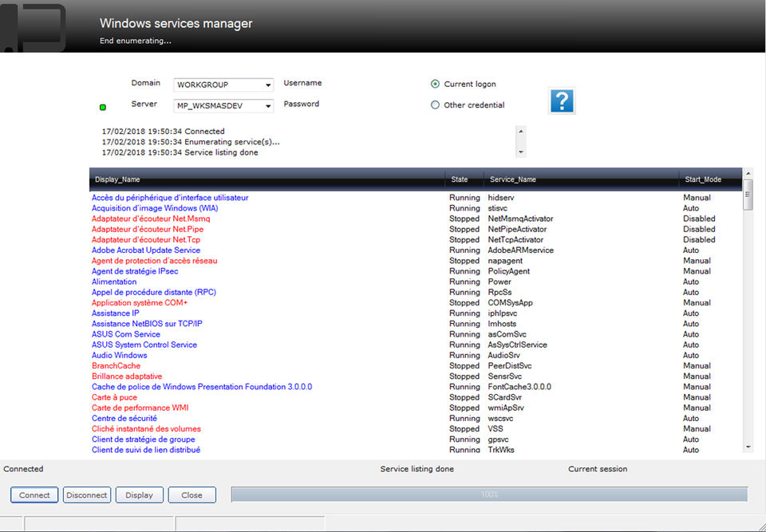Click service list scroll down arrow
766x532 pixels.
[x=748, y=447]
